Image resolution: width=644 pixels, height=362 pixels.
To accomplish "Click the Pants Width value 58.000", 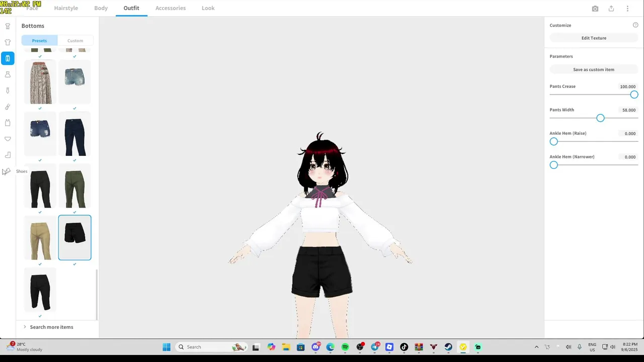I will [628, 110].
